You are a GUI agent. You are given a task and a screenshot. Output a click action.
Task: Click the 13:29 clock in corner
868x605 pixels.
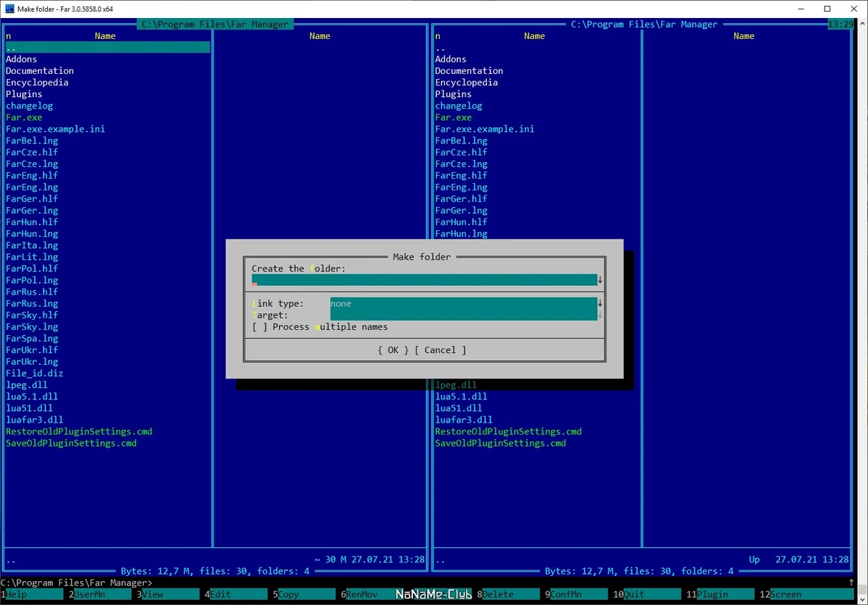839,24
